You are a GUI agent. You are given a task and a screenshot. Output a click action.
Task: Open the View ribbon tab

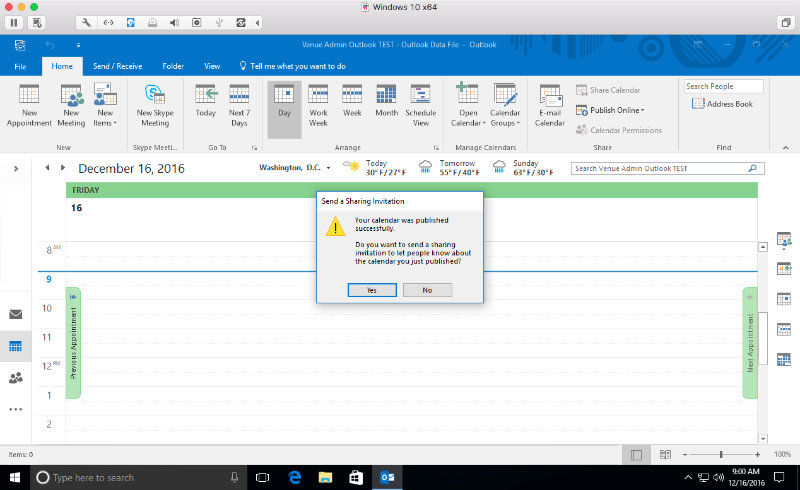(x=212, y=66)
